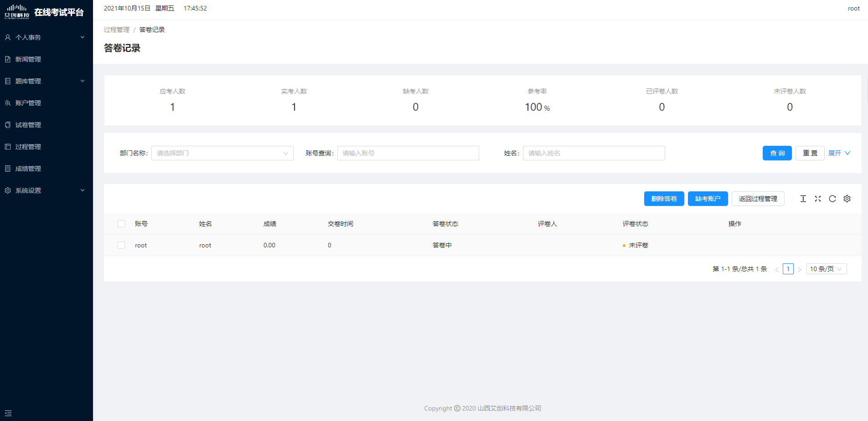
Task: Click the 过程管理 breadcrumb link
Action: click(117, 30)
